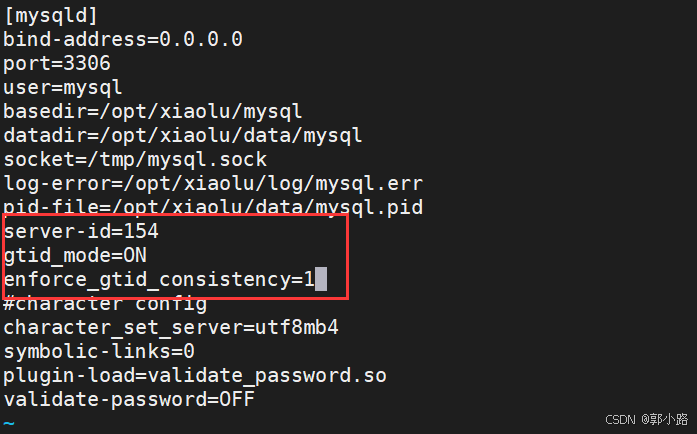Click the [mysqld] section header line
The height and width of the screenshot is (434, 697).
(x=50, y=16)
